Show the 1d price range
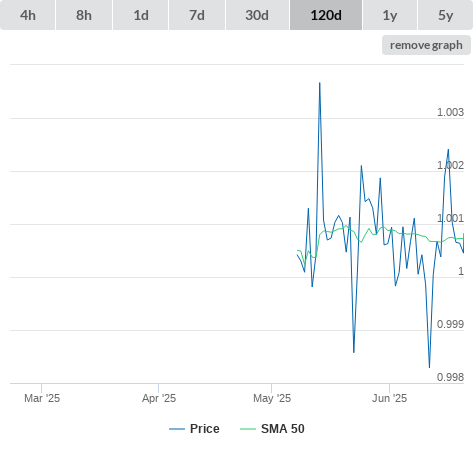Screen dimensions: 474x455 click(x=141, y=15)
